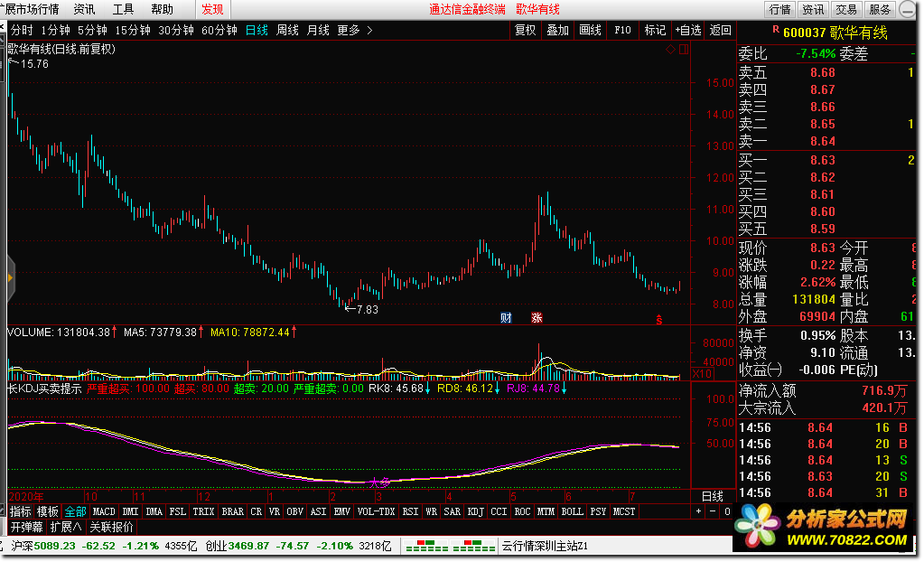The image size is (924, 562).
Task: Click the 返回 back button
Action: (x=720, y=30)
